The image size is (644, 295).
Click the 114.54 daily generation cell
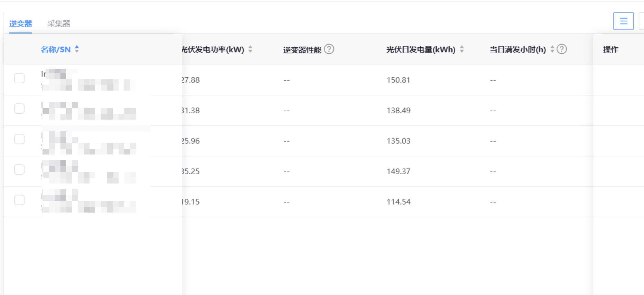pos(398,202)
